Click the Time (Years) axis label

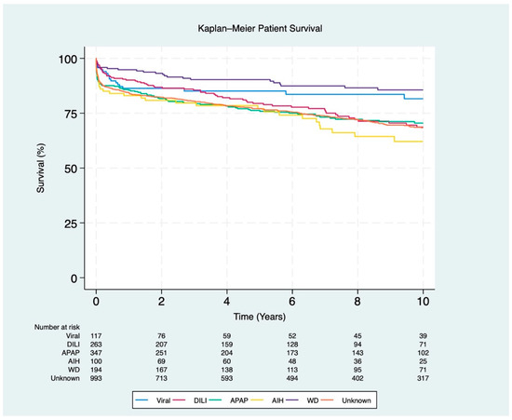[260, 317]
